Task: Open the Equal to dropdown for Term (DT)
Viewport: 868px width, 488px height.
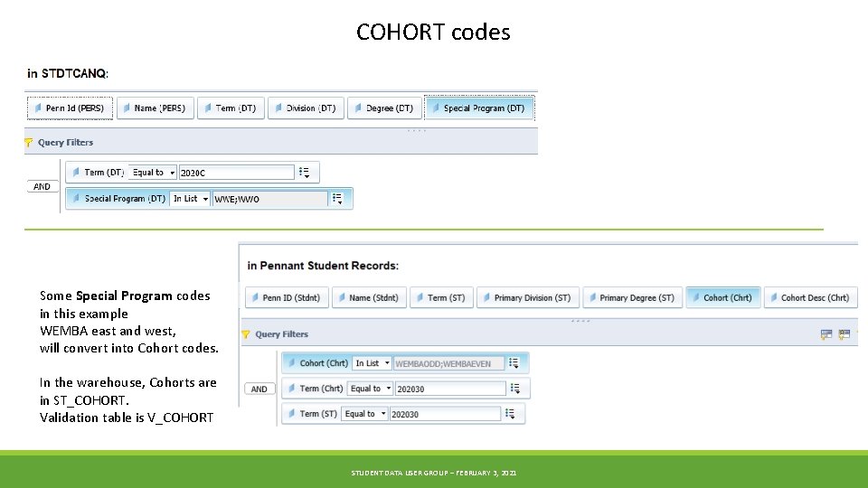Action: (152, 173)
